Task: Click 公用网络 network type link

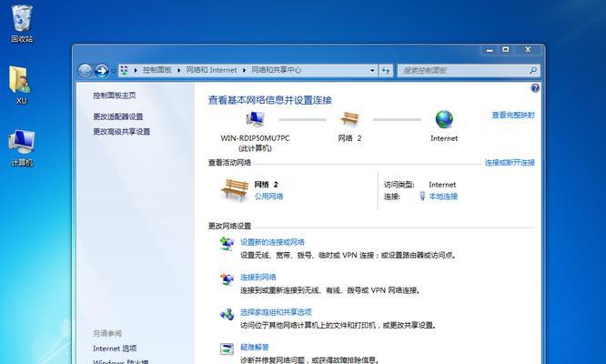Action: (268, 197)
